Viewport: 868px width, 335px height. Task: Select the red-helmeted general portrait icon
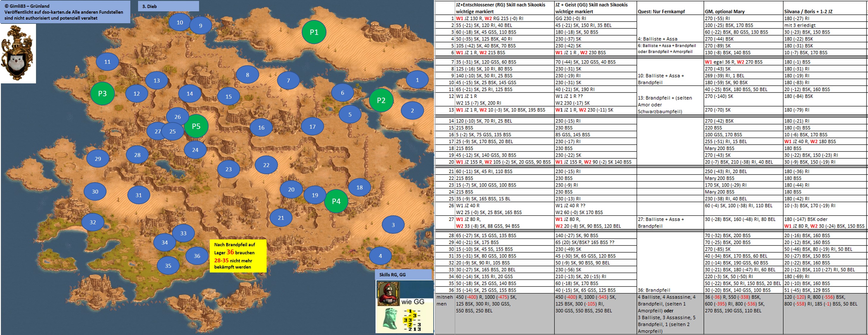coord(388,293)
